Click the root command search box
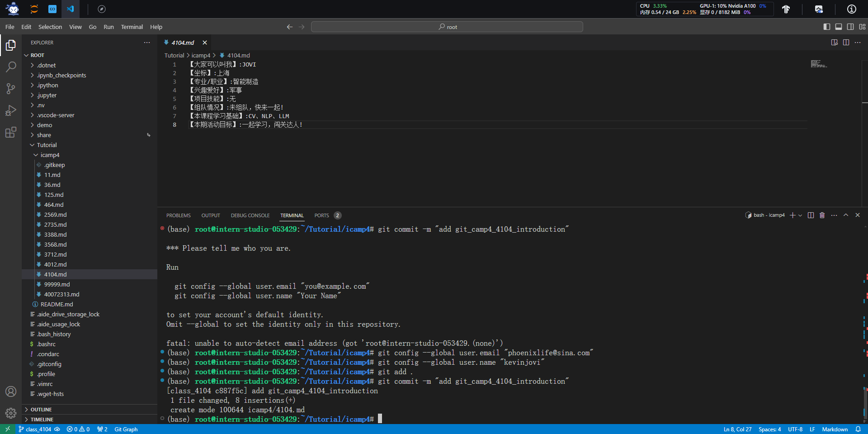The image size is (868, 434). coord(447,27)
